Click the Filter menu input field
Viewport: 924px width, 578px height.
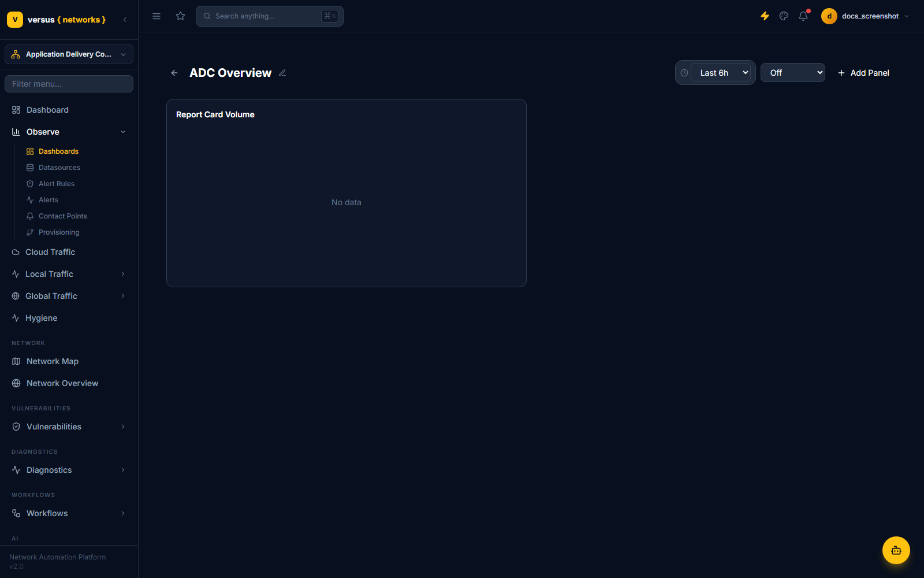click(69, 84)
